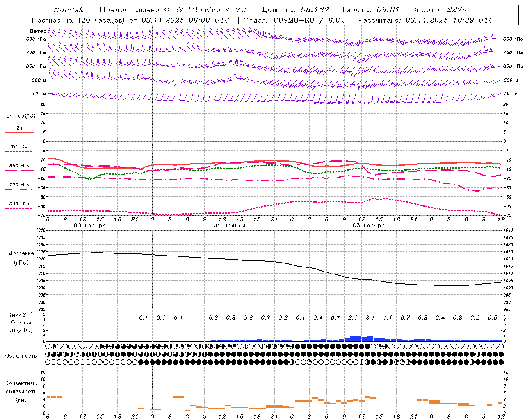Click the "(км)" unit label
525x420 pixels.
pyautogui.click(x=21, y=399)
